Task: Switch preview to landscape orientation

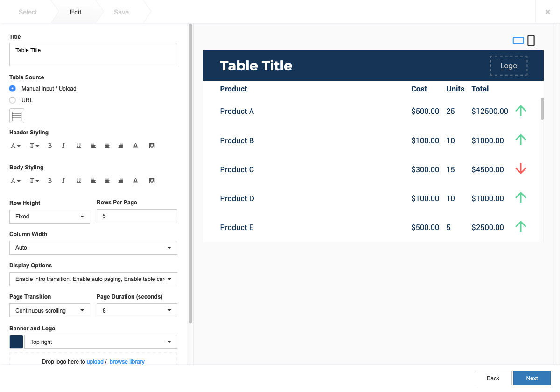Action: click(518, 40)
